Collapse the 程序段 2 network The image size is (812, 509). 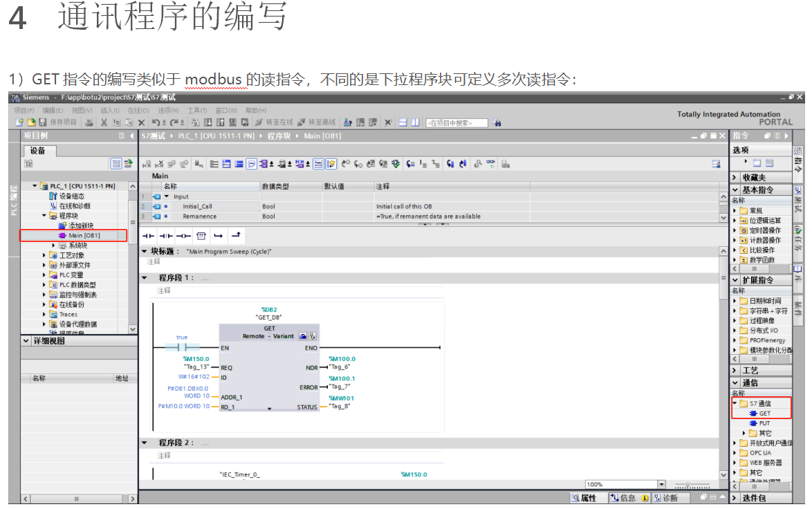tap(145, 442)
